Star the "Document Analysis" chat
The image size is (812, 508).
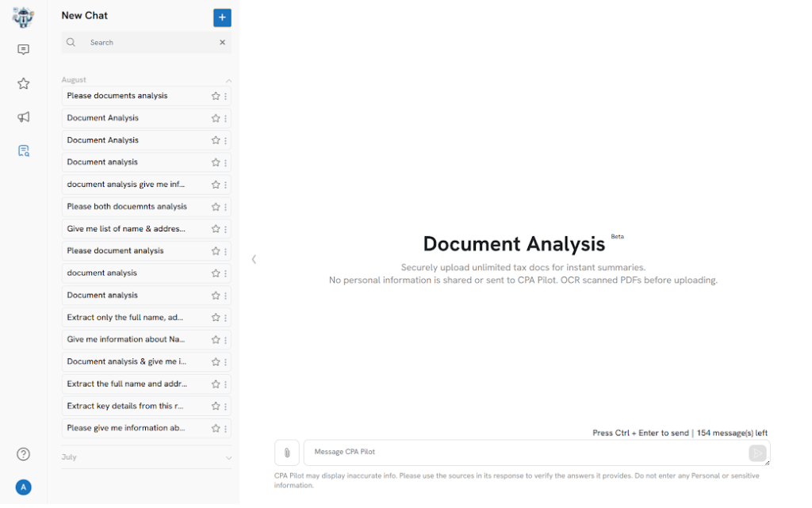(214, 117)
